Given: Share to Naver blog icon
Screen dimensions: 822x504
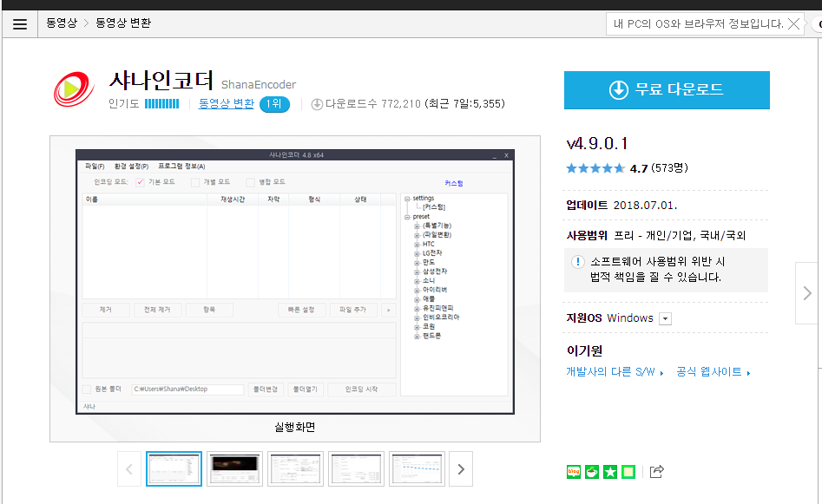Looking at the screenshot, I should point(574,472).
